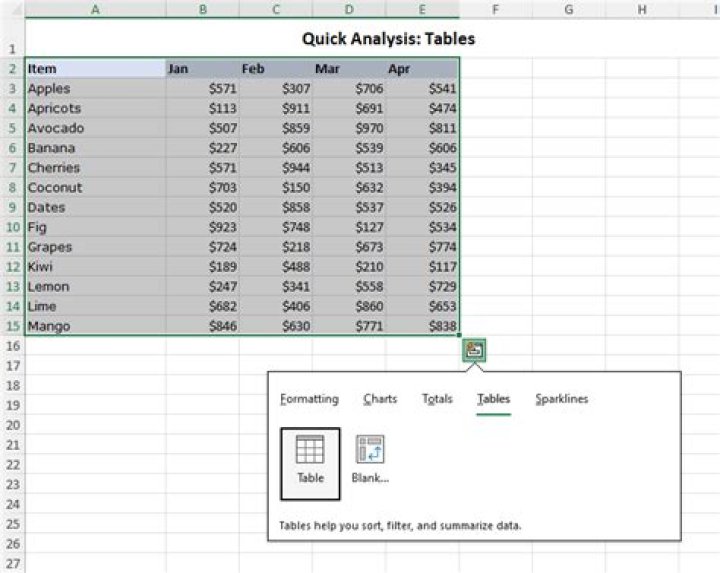Select the Totals tab
The image size is (720, 573).
click(437, 399)
